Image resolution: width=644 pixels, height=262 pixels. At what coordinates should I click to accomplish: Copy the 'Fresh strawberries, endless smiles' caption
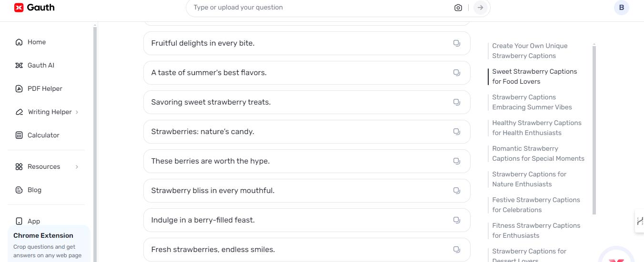[456, 250]
